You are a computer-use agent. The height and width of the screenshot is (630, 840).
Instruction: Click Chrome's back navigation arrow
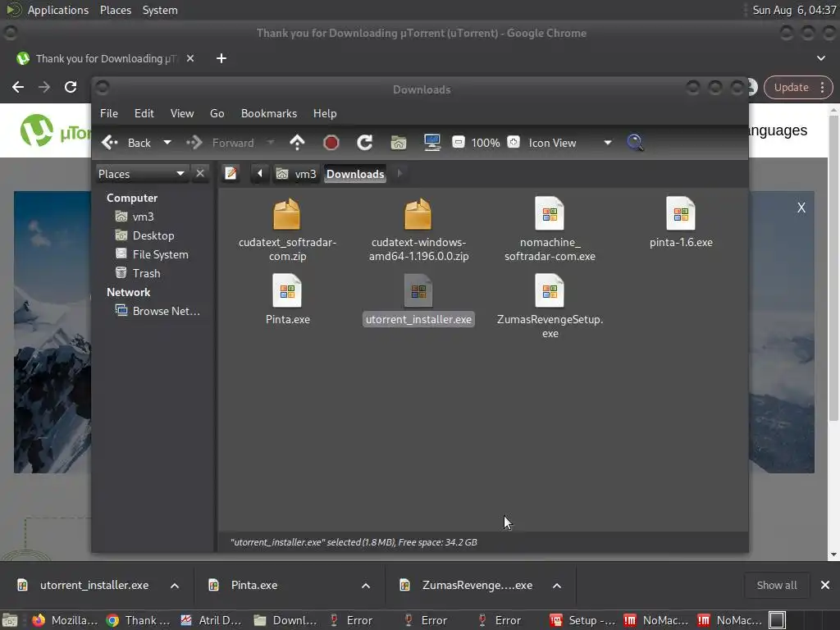point(18,87)
